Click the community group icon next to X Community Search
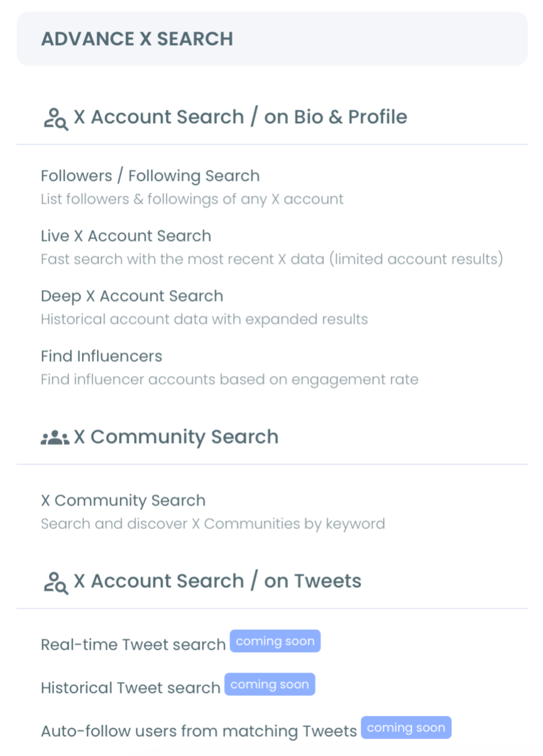Screen dimensions: 543x756 tap(55, 437)
